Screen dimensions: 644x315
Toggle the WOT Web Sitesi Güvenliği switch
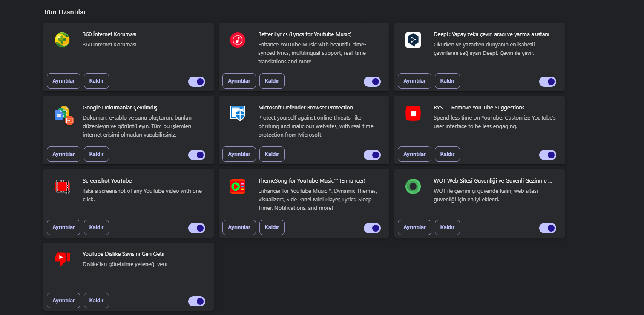click(x=548, y=228)
